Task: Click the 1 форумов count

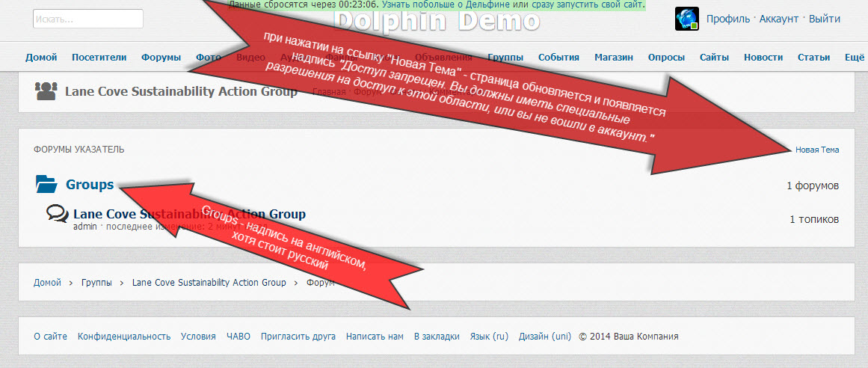Action: point(813,185)
